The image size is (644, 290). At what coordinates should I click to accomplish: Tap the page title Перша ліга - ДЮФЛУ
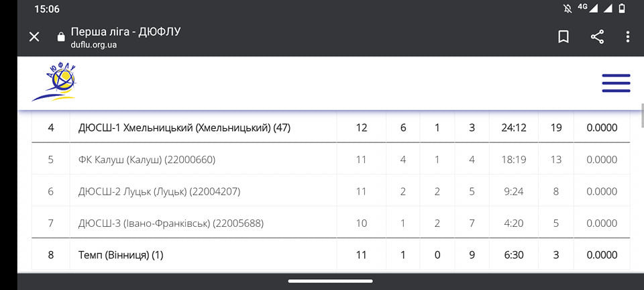pos(126,32)
